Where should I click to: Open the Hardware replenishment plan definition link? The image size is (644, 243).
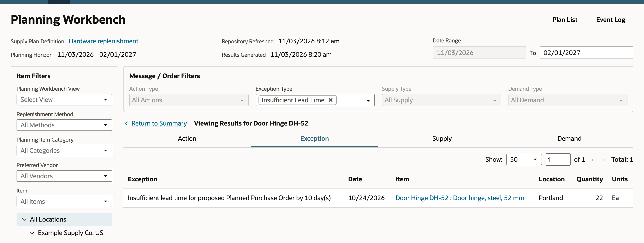(x=103, y=41)
